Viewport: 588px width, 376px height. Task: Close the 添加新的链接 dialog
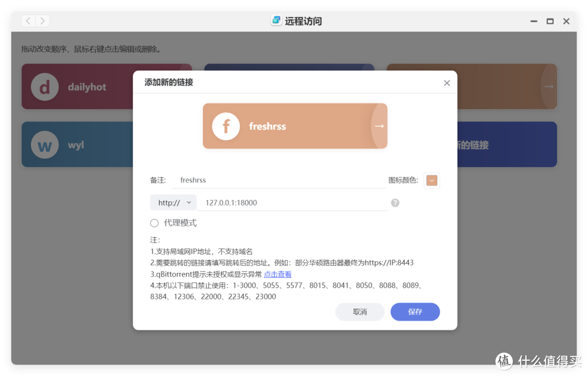coord(446,83)
